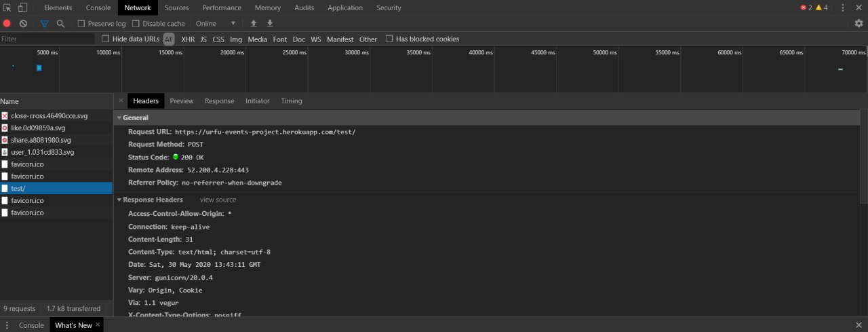Switch to the Elements panel tab
This screenshot has width=868, height=332.
pyautogui.click(x=58, y=7)
